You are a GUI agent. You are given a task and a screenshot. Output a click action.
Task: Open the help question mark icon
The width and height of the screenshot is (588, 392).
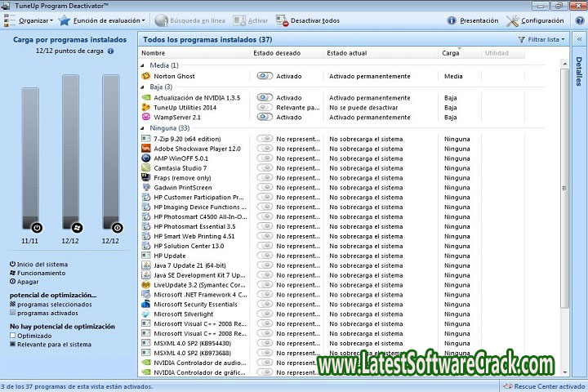580,20
